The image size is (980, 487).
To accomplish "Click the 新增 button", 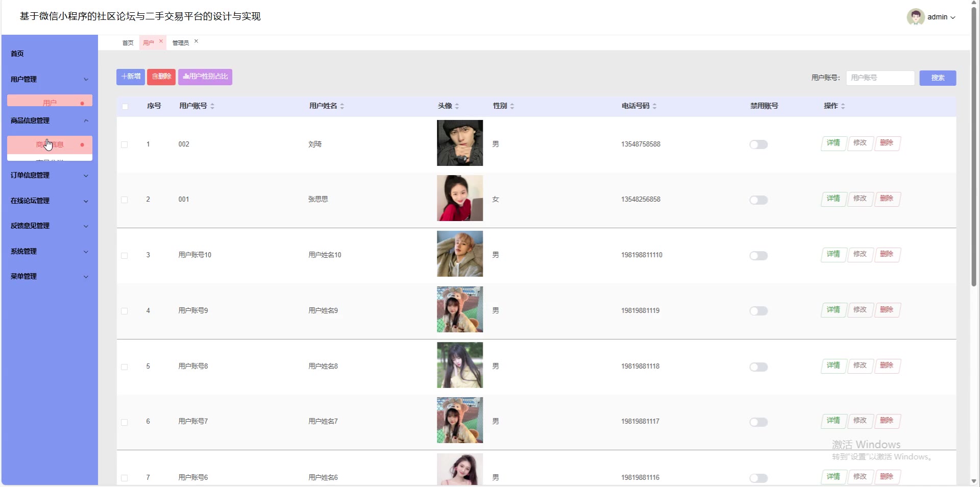I will [x=131, y=77].
